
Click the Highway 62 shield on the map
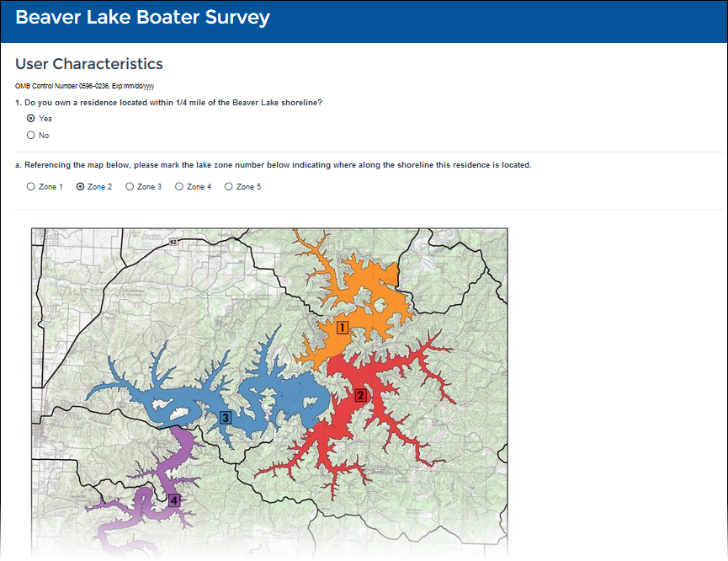point(173,242)
